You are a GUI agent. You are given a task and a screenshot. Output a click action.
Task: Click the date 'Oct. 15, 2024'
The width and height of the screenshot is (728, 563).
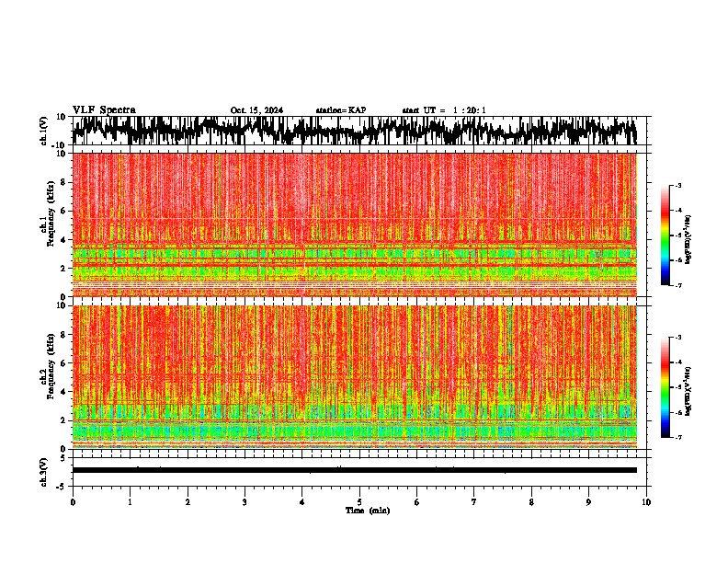[x=256, y=110]
